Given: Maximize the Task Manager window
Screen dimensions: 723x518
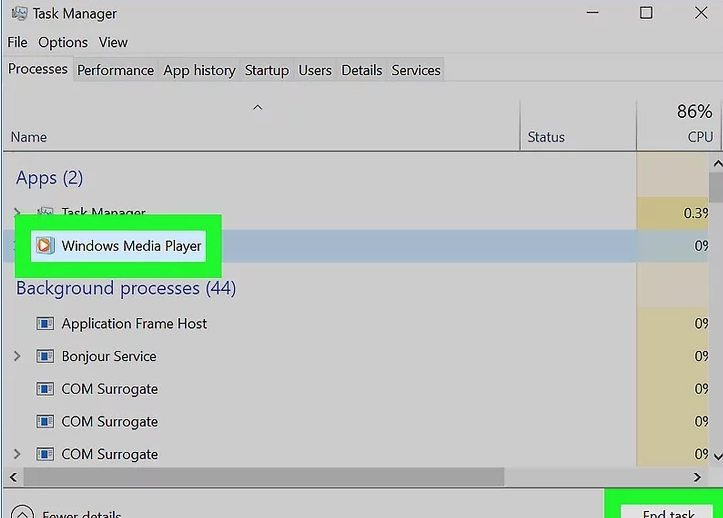Looking at the screenshot, I should [x=646, y=13].
